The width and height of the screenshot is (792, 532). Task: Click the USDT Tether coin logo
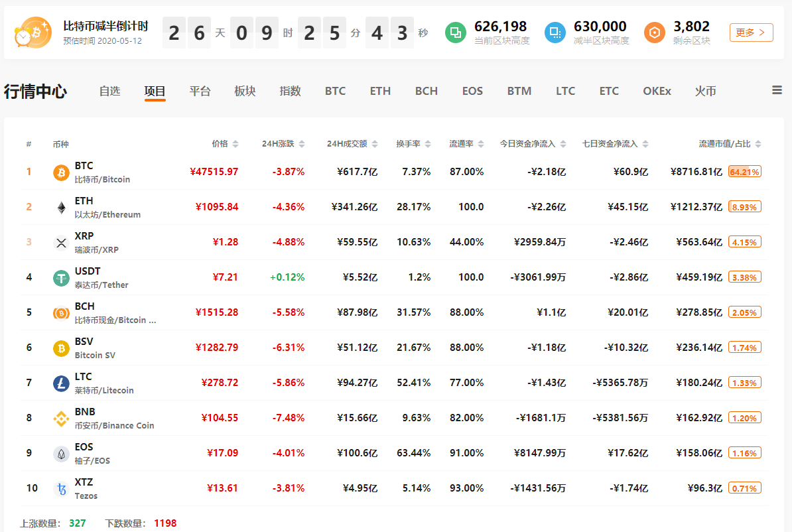pyautogui.click(x=61, y=278)
